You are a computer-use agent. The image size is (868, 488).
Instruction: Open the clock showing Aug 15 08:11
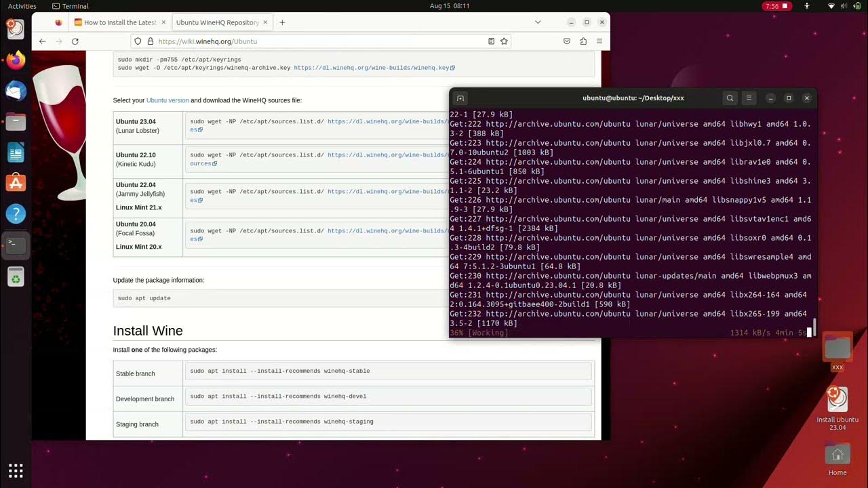pos(450,6)
